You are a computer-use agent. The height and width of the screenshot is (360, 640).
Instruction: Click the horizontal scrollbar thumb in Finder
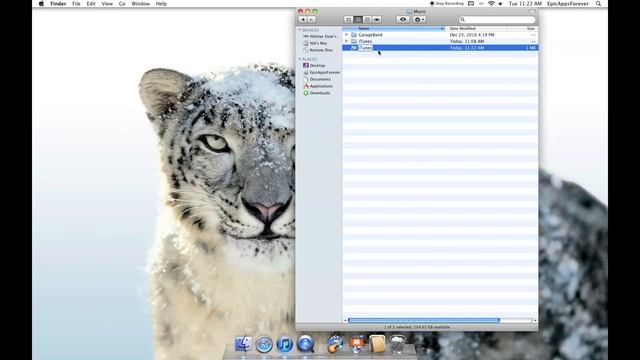click(x=424, y=321)
